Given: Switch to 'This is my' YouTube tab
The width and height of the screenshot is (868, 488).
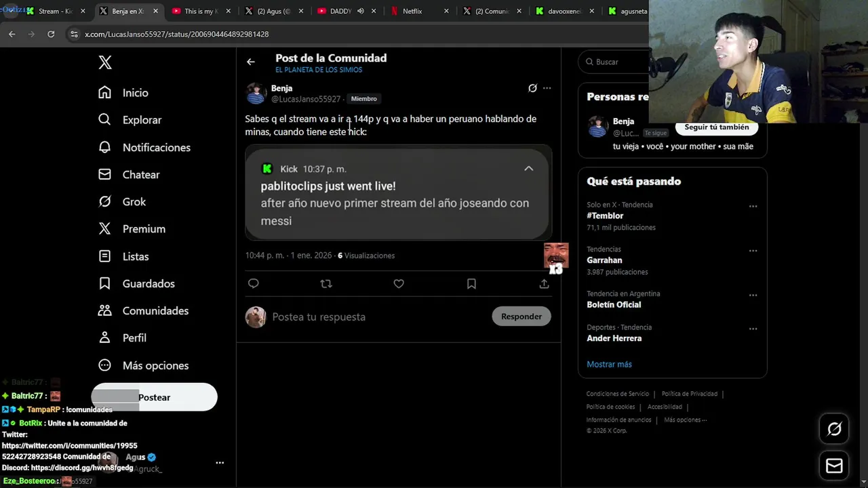Looking at the screenshot, I should (x=200, y=12).
